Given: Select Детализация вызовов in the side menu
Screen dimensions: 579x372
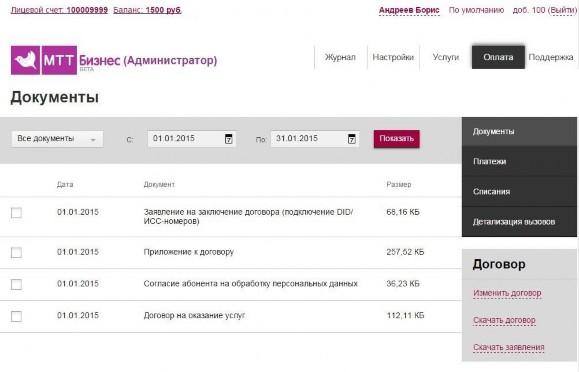Looking at the screenshot, I should (519, 222).
